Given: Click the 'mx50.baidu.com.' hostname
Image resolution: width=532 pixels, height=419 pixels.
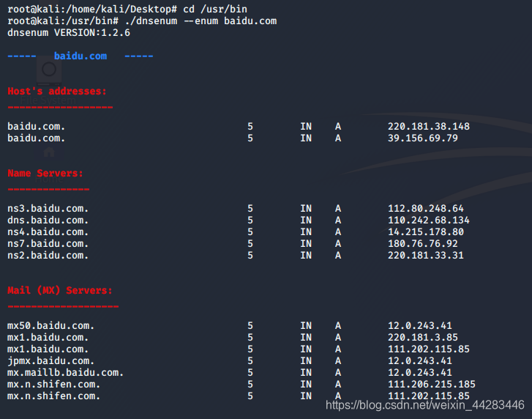Looking at the screenshot, I should (x=51, y=326).
